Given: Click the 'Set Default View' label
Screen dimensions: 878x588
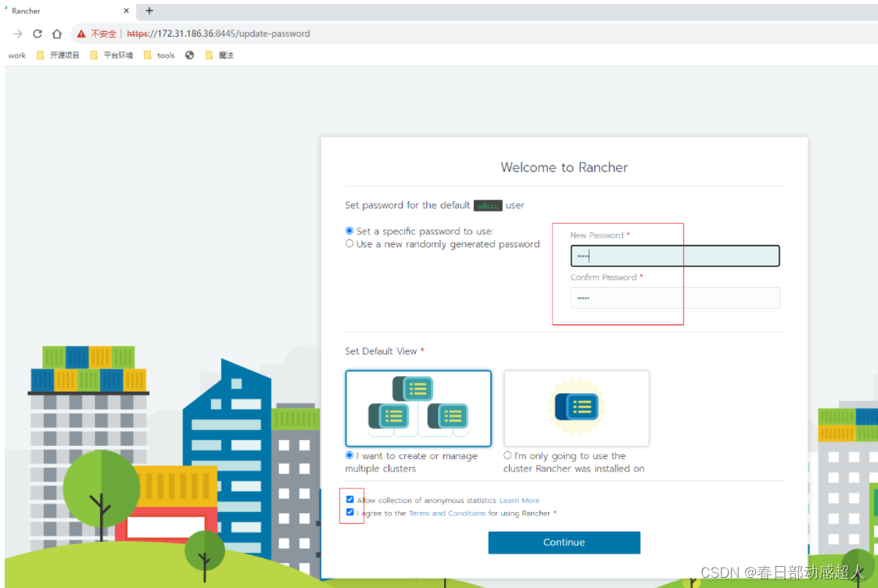Looking at the screenshot, I should click(x=381, y=351).
